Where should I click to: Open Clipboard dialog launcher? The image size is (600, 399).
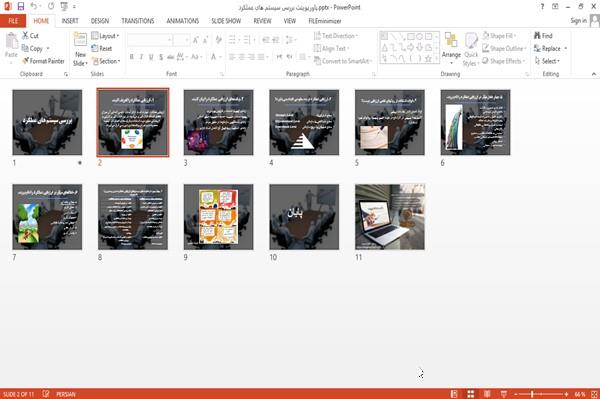click(x=66, y=74)
